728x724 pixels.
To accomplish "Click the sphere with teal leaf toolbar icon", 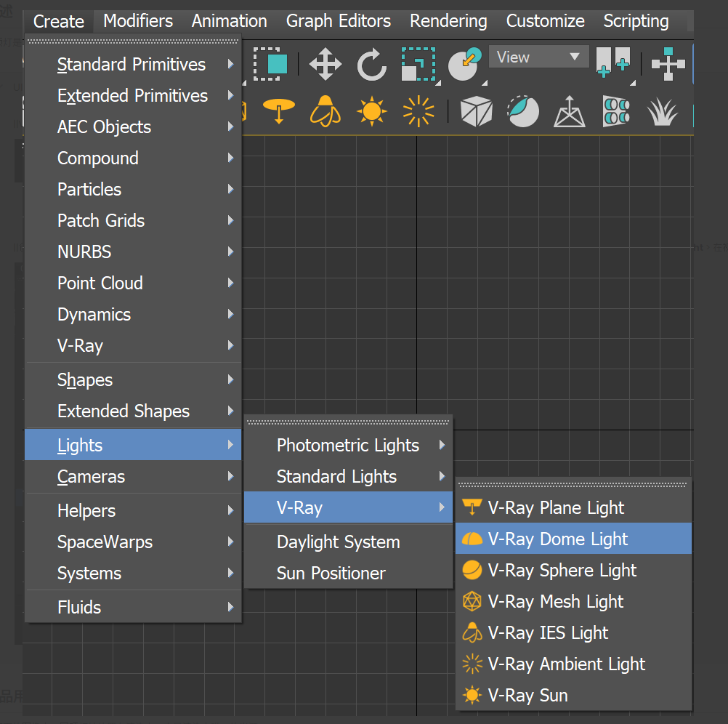I will pos(523,111).
